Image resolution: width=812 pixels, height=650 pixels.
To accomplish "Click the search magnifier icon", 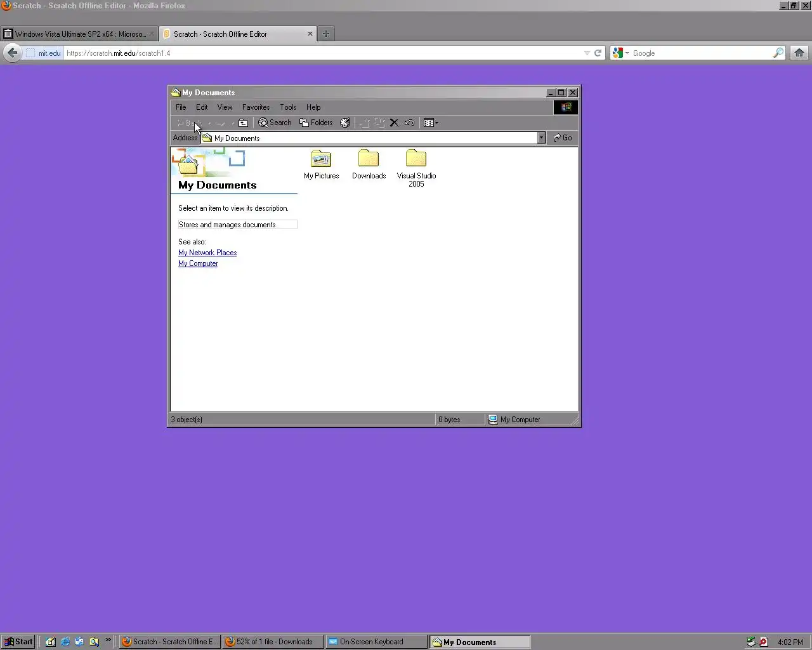I will (x=778, y=53).
